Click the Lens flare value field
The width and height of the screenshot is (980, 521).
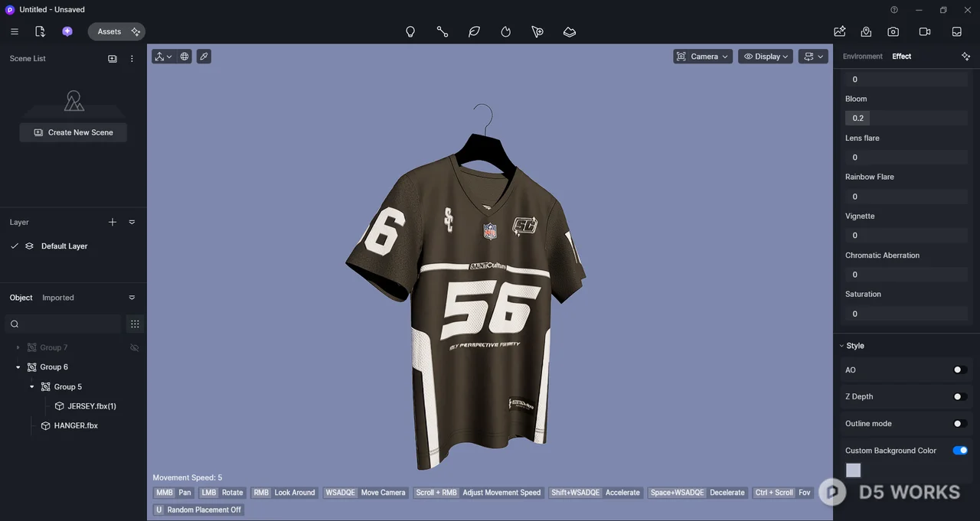coord(906,158)
